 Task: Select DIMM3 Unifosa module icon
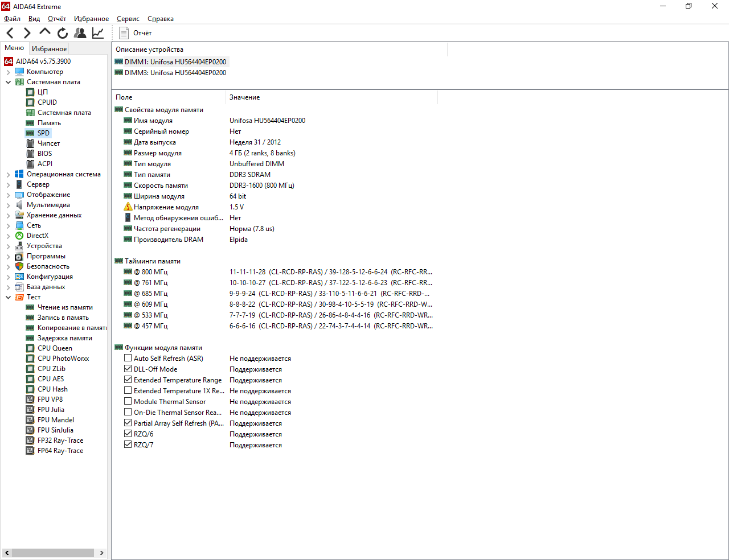click(x=119, y=73)
